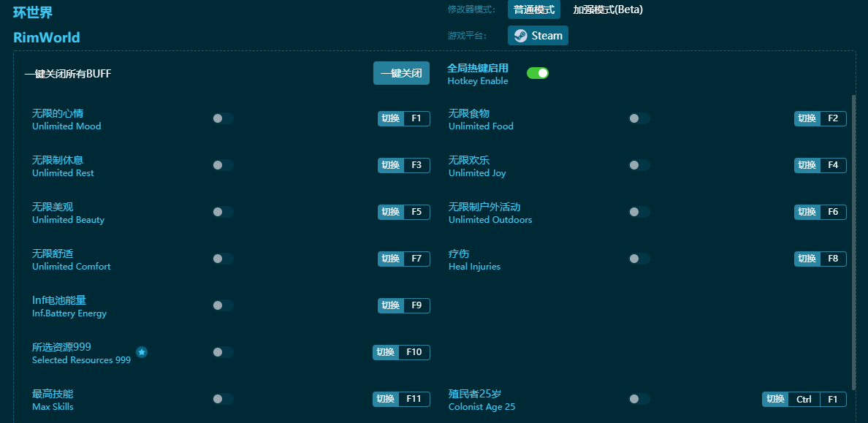Turn on Max Skills toggle
868x423 pixels.
click(223, 399)
